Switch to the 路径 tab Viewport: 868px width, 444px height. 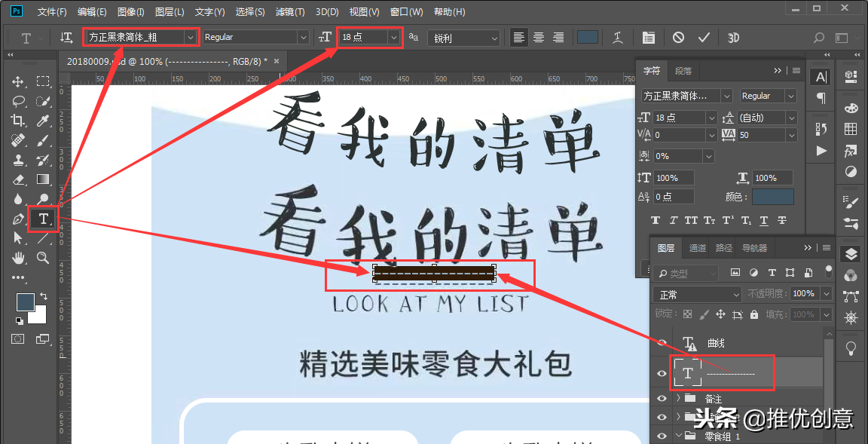(724, 248)
